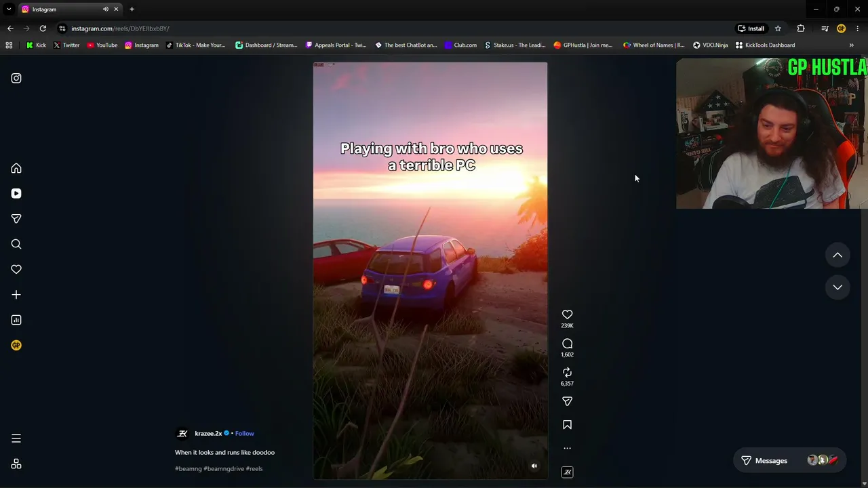The image size is (868, 488).
Task: Open the Search magnifier in the sidebar
Action: pos(16,244)
